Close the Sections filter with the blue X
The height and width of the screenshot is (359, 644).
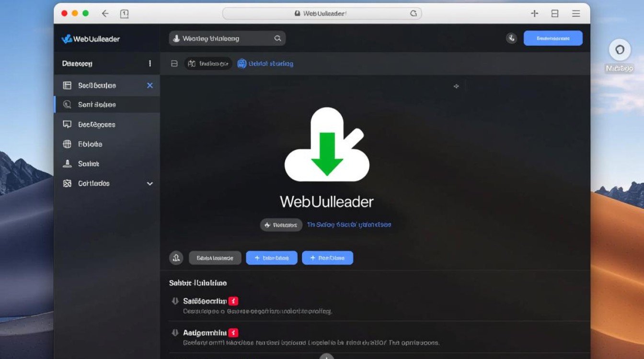(149, 85)
